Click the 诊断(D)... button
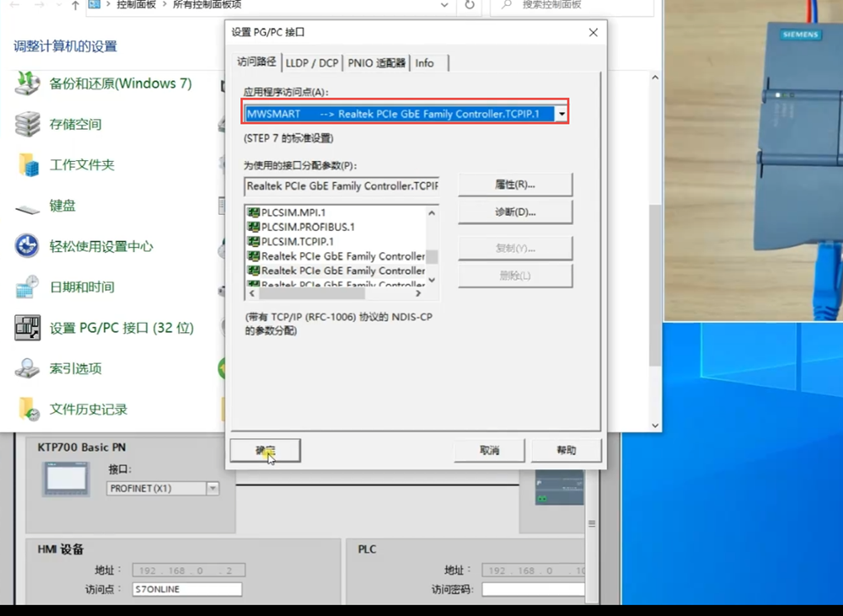 pyautogui.click(x=515, y=212)
